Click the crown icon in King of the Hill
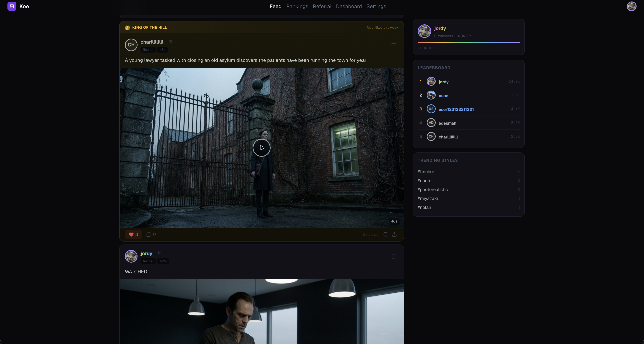 127,28
